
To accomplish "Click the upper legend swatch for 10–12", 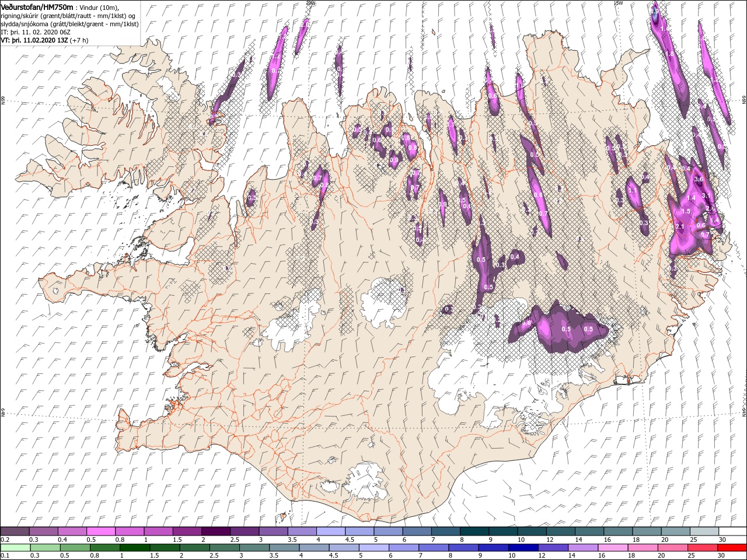I will [531, 531].
